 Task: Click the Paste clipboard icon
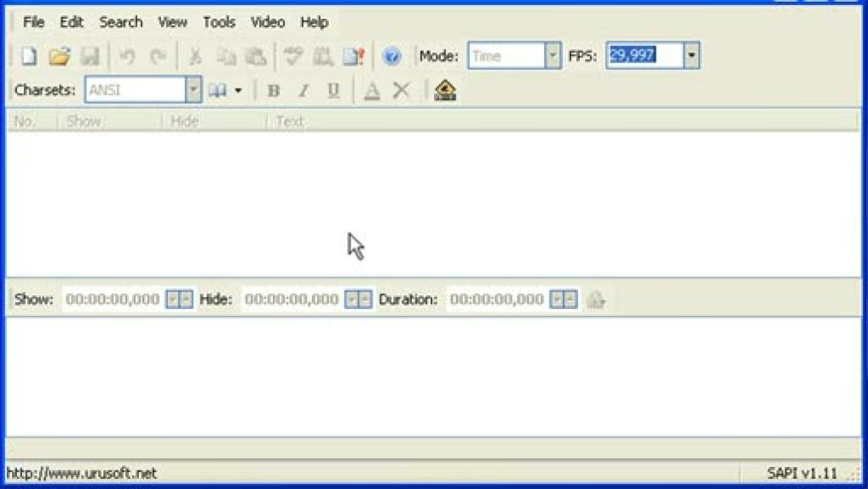click(x=255, y=56)
